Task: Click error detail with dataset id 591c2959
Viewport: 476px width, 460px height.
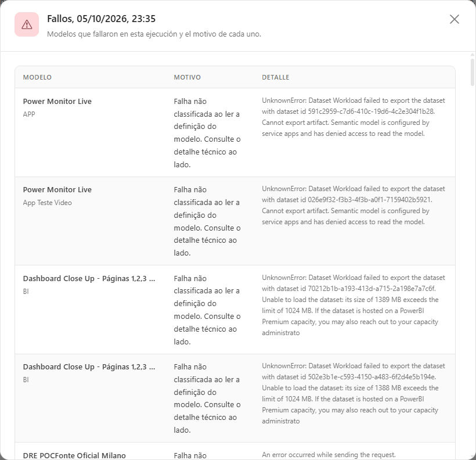Action: click(354, 117)
